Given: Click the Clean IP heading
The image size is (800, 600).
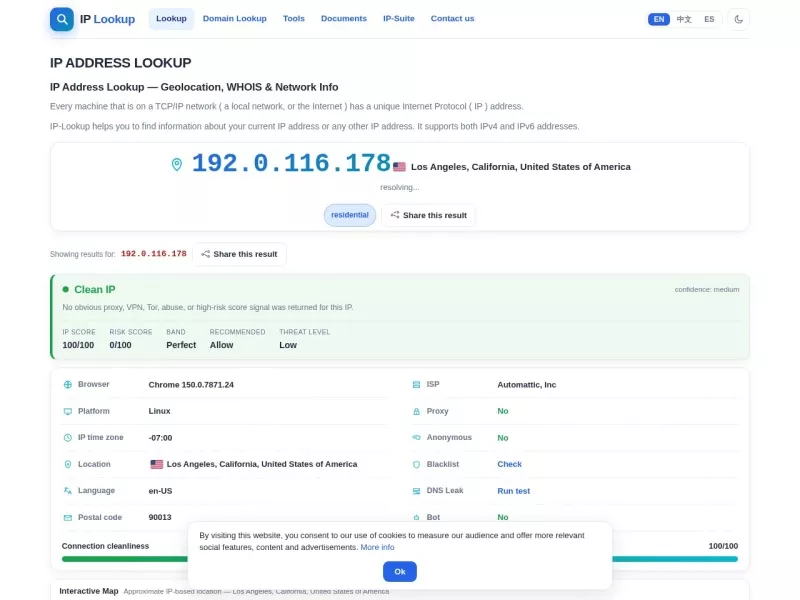Looking at the screenshot, I should pos(95,289).
